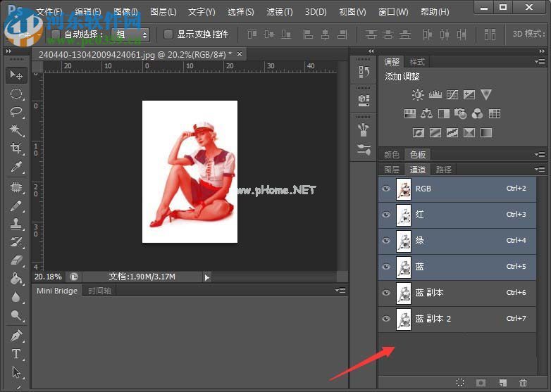The height and width of the screenshot is (392, 551).
Task: Check the 显示变换控件 checkbox
Action: tap(168, 34)
